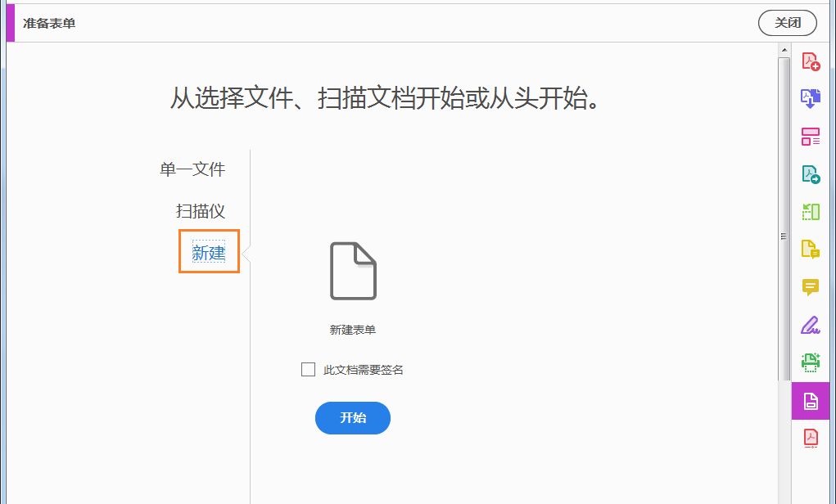
Task: Select the 新建 option
Action: [x=209, y=252]
